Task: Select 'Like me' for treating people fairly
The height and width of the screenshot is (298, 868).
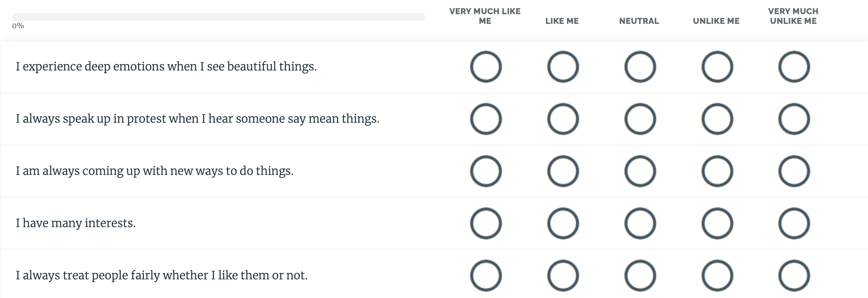Action: [563, 276]
